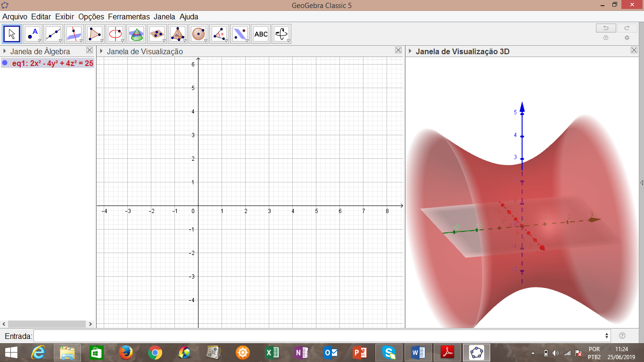This screenshot has width=644, height=362.
Task: Select the Polygon tool
Action: [95, 34]
